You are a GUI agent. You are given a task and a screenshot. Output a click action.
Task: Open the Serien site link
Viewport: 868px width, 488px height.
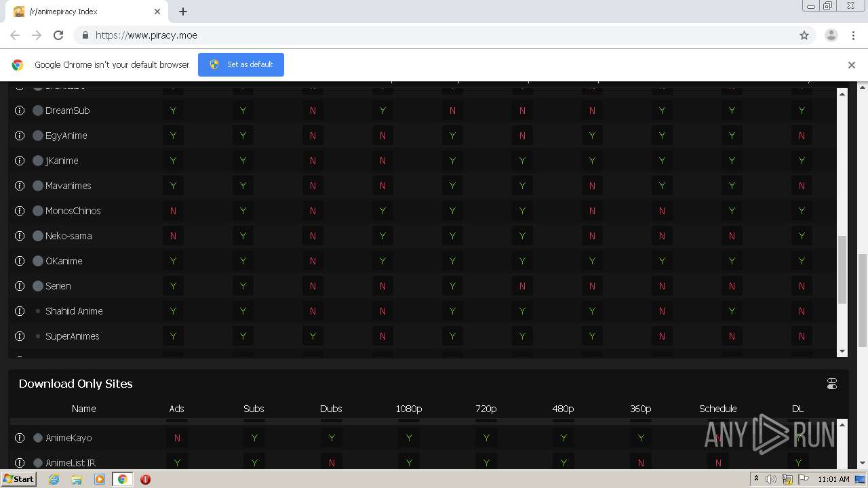click(58, 286)
